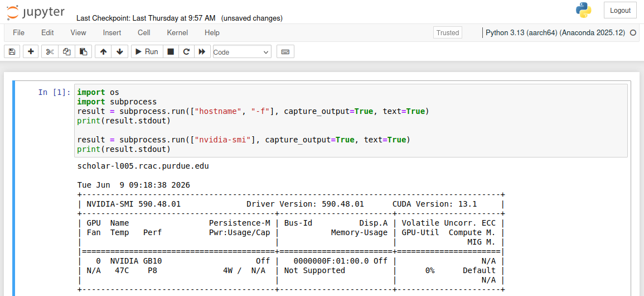Move selected cell down

[120, 52]
